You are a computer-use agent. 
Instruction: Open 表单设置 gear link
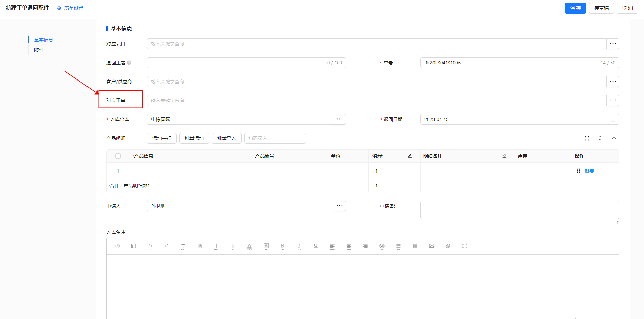(x=70, y=8)
